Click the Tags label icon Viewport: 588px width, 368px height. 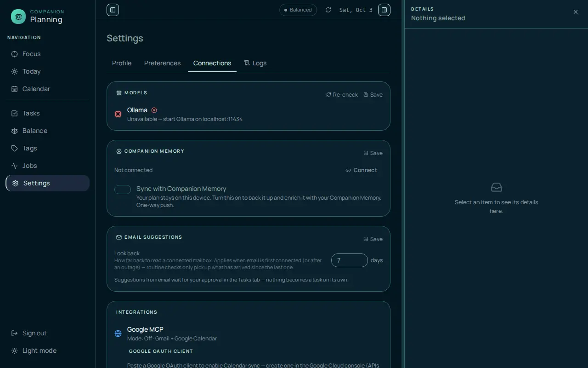point(14,148)
